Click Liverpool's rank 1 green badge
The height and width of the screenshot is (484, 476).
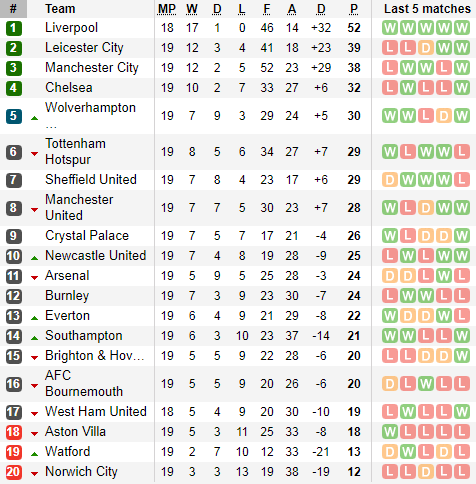14,28
